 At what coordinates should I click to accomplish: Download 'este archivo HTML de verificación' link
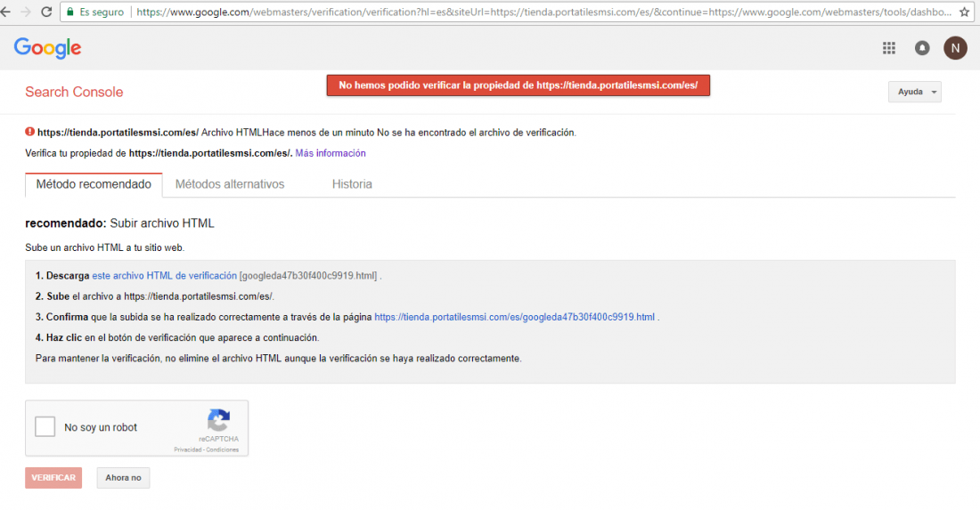[x=165, y=275]
